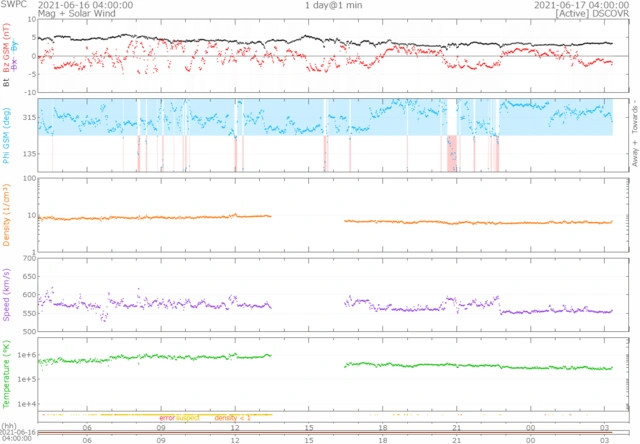Click the SWPC label in top-left corner

tap(13, 5)
